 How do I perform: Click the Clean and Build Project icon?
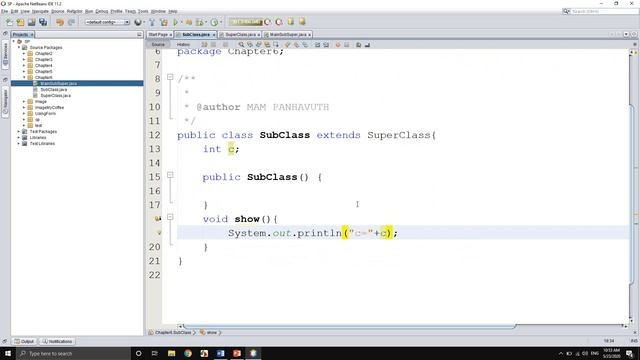164,22
